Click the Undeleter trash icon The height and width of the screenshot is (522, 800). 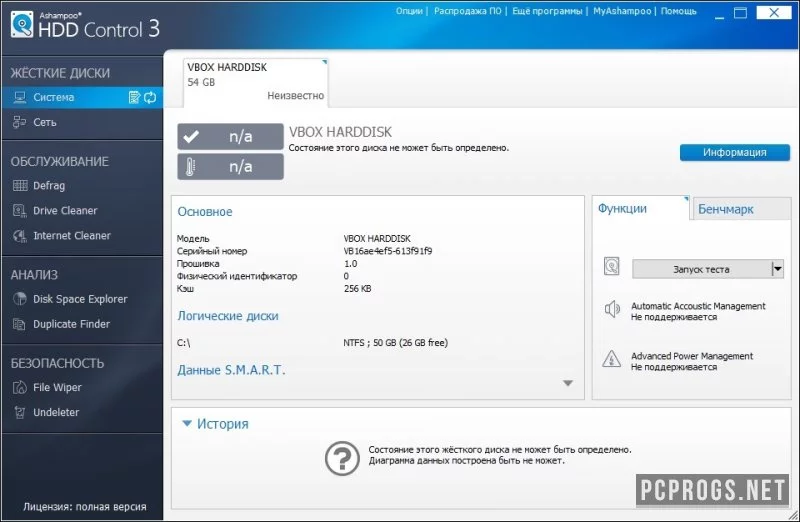click(19, 412)
